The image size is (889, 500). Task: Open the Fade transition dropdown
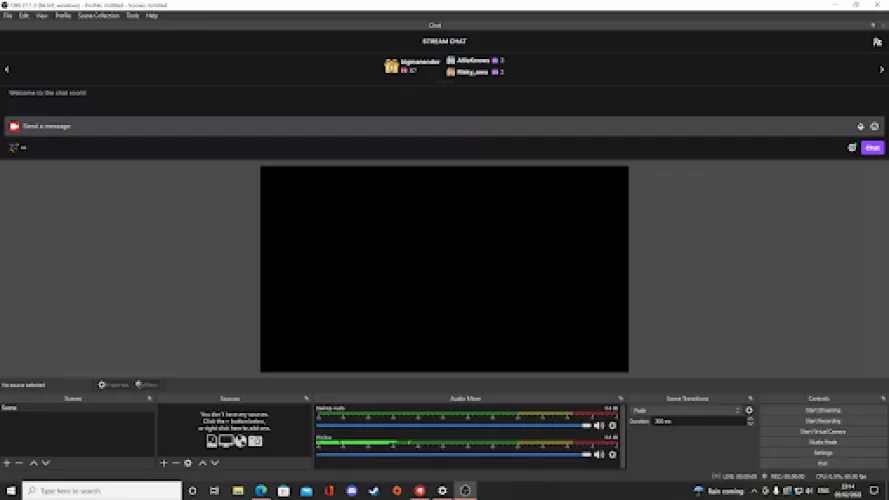(x=687, y=410)
